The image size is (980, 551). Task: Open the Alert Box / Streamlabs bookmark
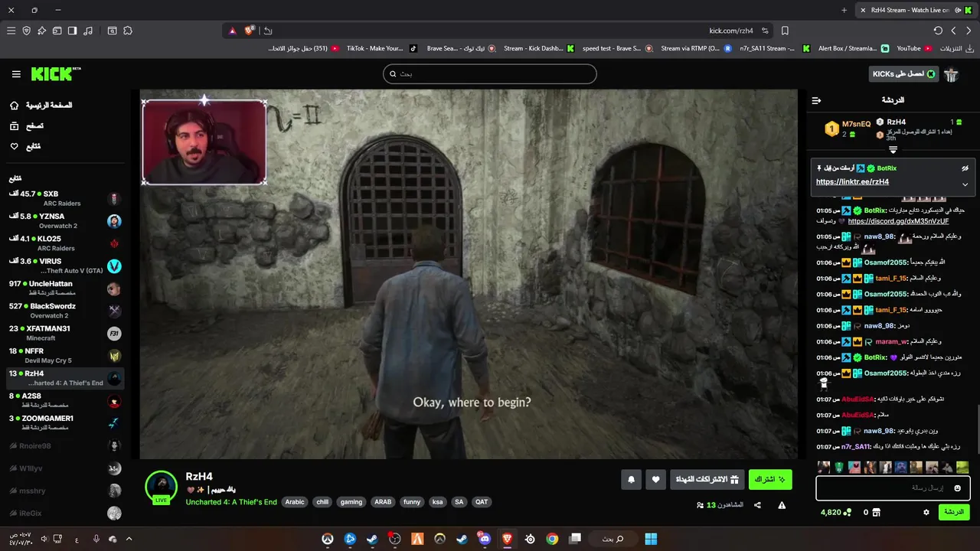853,48
